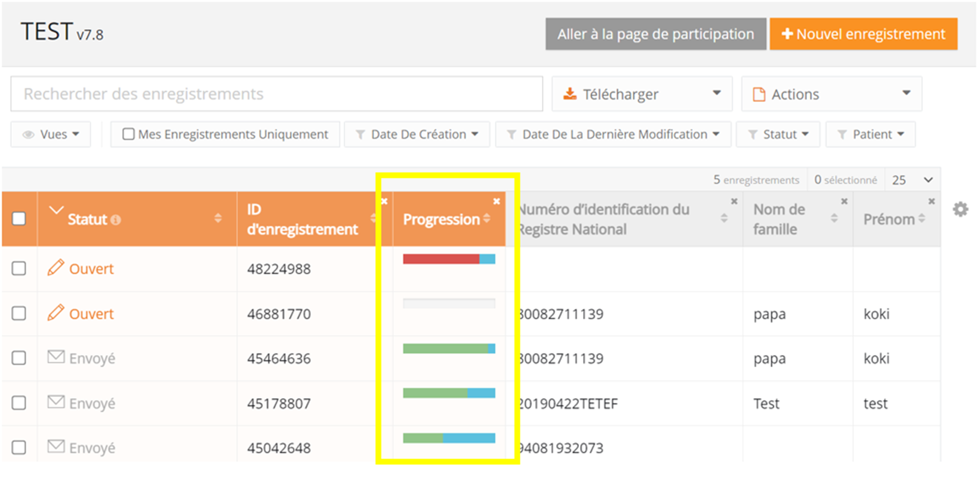Open the page size dropdown showing 25
The width and height of the screenshot is (980, 477).
point(913,180)
